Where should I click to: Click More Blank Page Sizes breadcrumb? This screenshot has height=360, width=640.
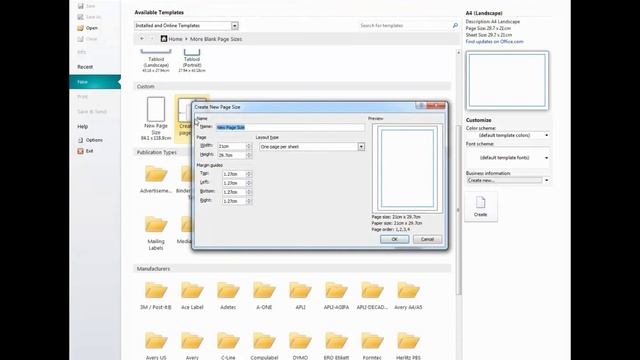pos(216,39)
